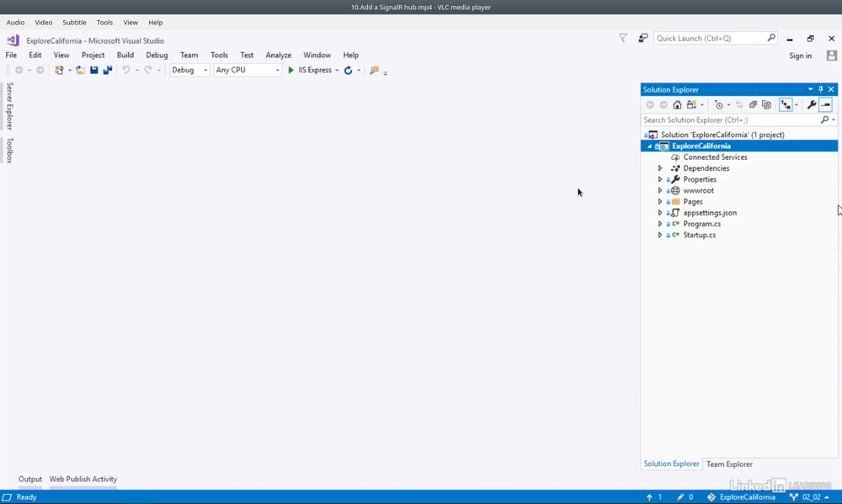
Task: Click the Send Feedback icon near Quick Launch
Action: [x=642, y=38]
